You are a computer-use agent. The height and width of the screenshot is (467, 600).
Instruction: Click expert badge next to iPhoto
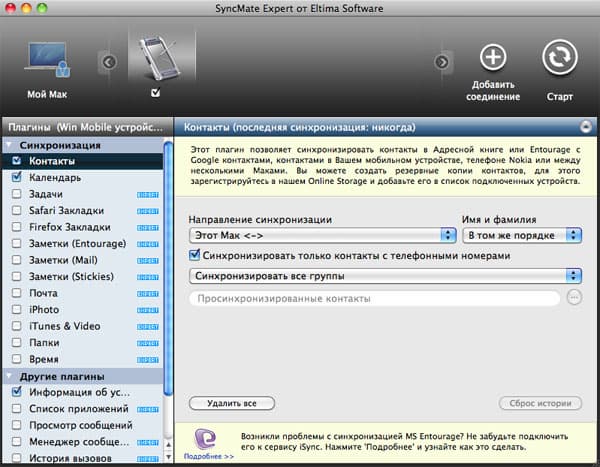(148, 310)
